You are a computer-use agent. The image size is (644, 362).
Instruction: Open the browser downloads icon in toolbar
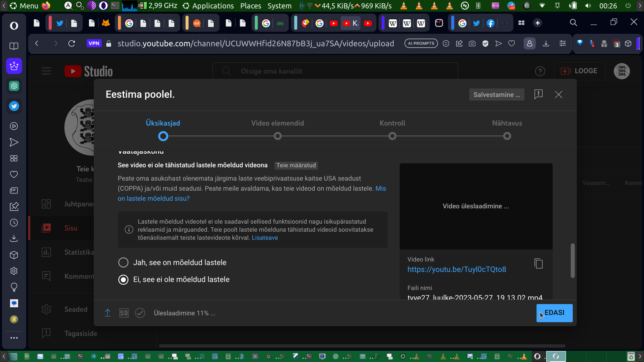(546, 43)
